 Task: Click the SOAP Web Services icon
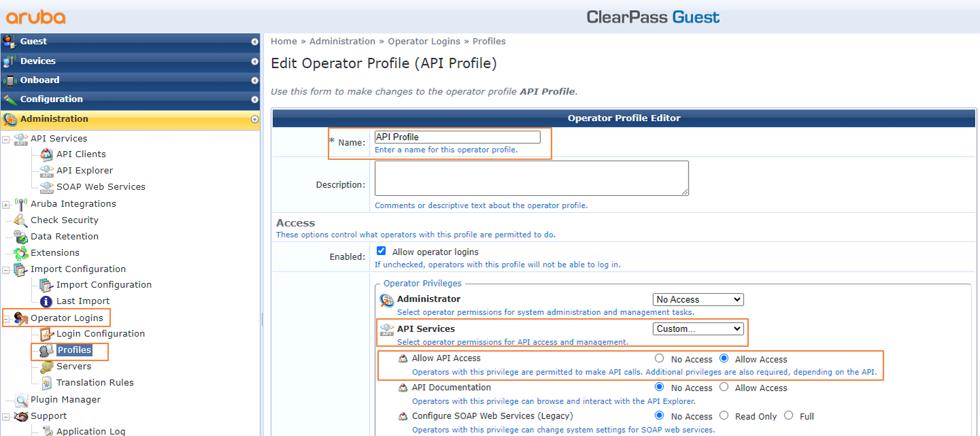click(x=46, y=187)
